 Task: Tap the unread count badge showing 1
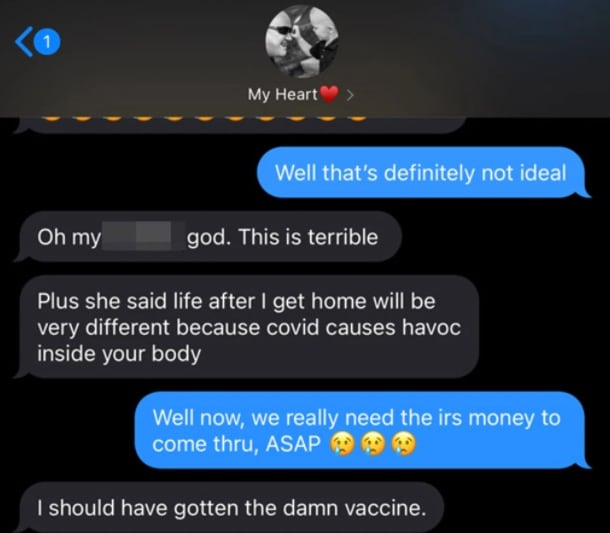tap(47, 42)
